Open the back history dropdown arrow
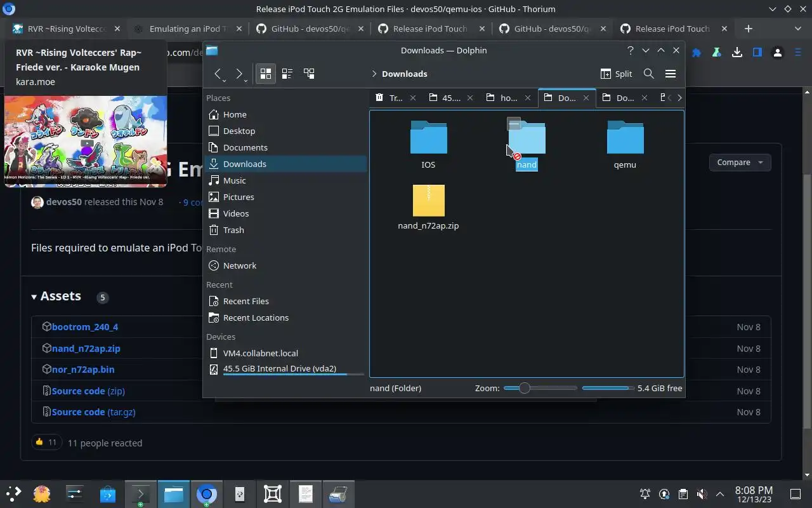The height and width of the screenshot is (508, 812). (225, 81)
